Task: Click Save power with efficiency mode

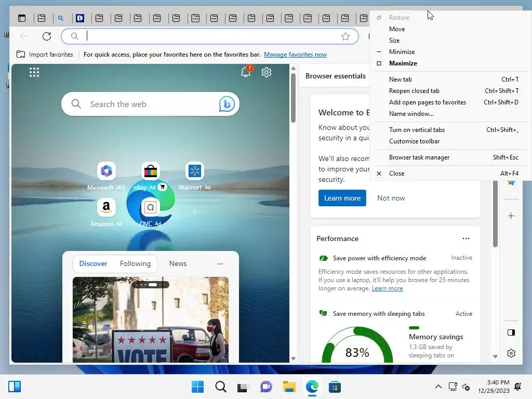Action: 379,258
